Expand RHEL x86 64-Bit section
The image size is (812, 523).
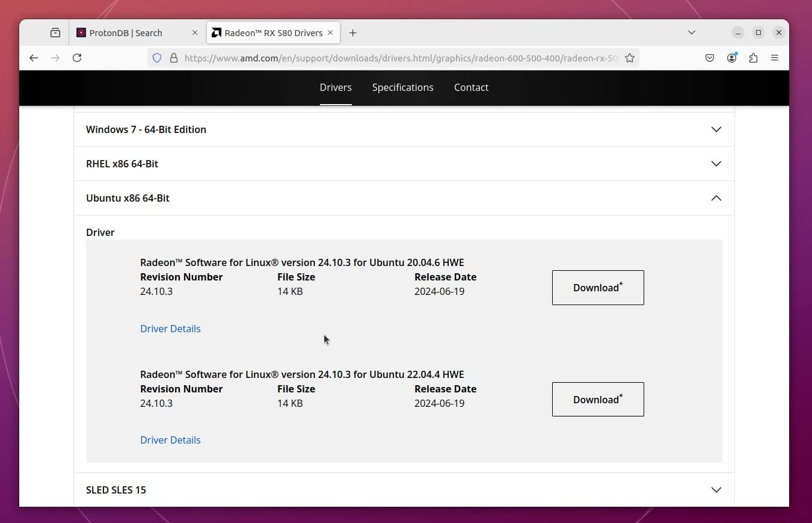[x=404, y=164]
